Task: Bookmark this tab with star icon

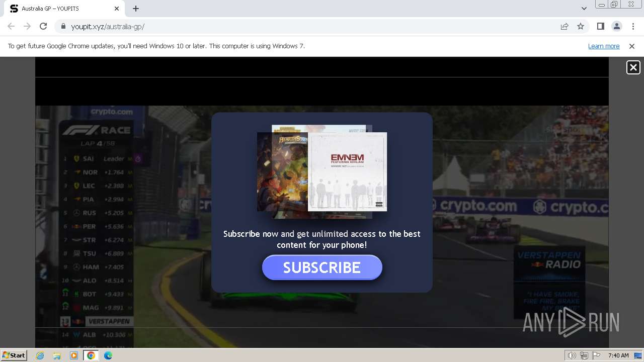Action: 581,26
